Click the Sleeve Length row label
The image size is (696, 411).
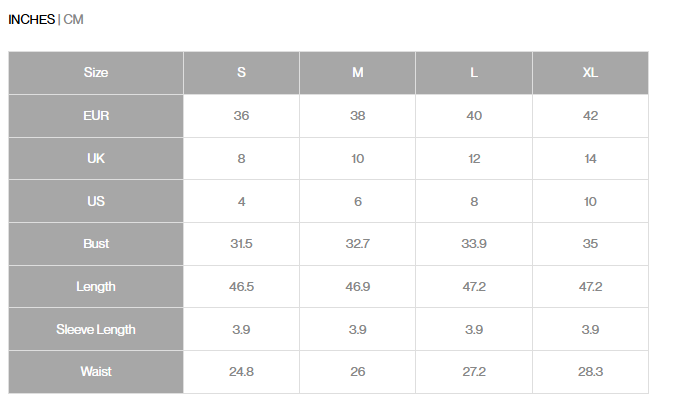[x=96, y=329]
